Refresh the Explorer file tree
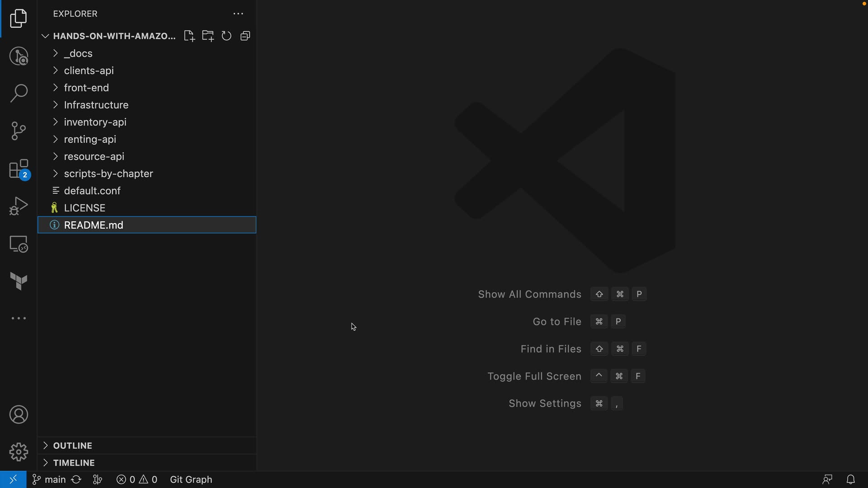This screenshot has width=868, height=488. (226, 36)
